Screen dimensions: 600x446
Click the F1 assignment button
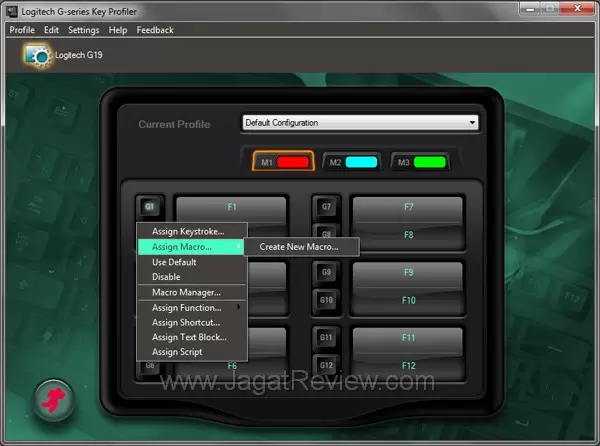tap(231, 209)
